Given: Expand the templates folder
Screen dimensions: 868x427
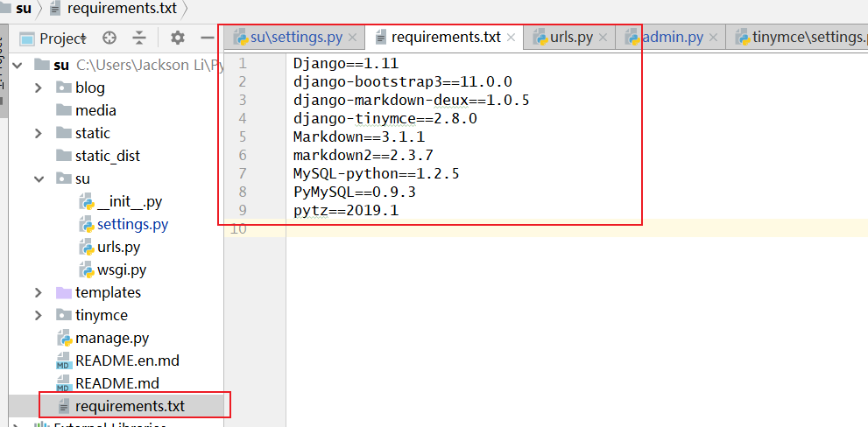Looking at the screenshot, I should pos(39,292).
